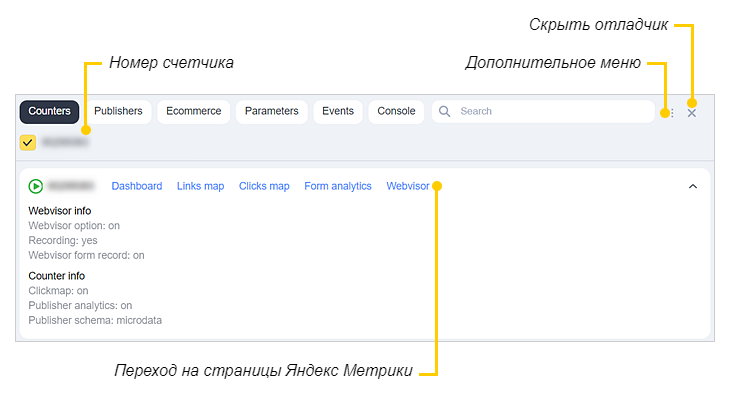Go to the Parameters tab
Viewport: 733px width, 400px height.
pyautogui.click(x=271, y=111)
